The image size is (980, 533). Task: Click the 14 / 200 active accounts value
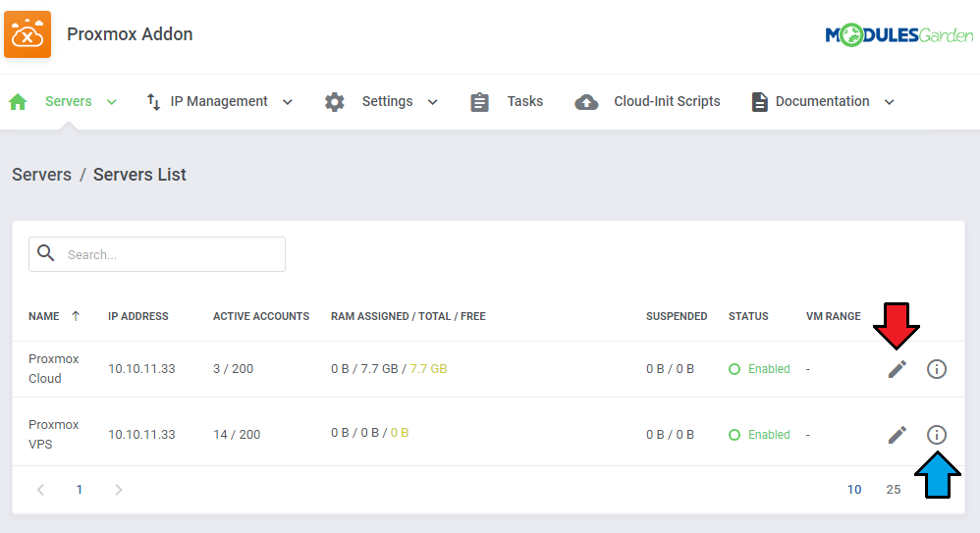pos(237,434)
